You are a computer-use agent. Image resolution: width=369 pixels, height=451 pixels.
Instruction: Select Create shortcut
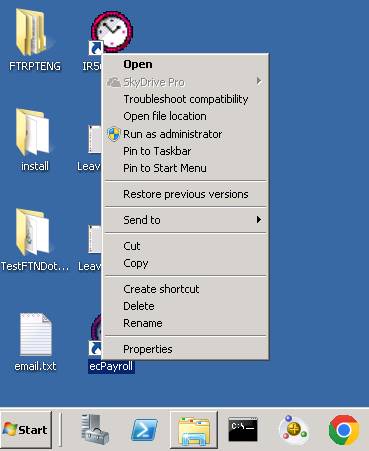tap(185, 289)
